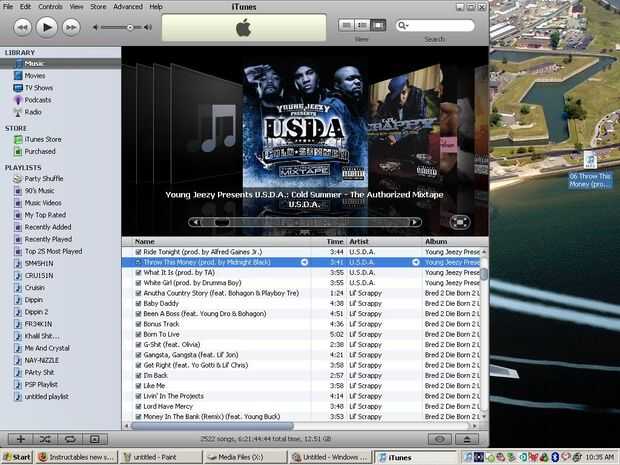The image size is (620, 465).
Task: Open the View menu
Action: pyautogui.click(x=76, y=6)
